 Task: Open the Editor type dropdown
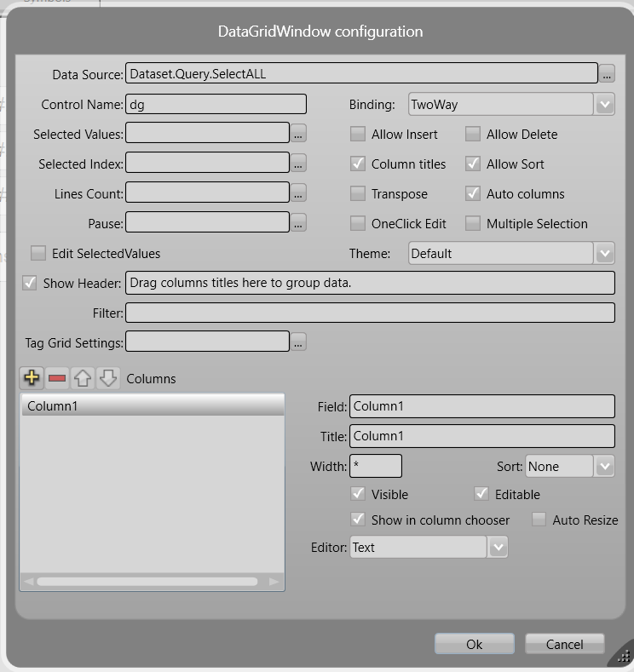[x=498, y=548]
